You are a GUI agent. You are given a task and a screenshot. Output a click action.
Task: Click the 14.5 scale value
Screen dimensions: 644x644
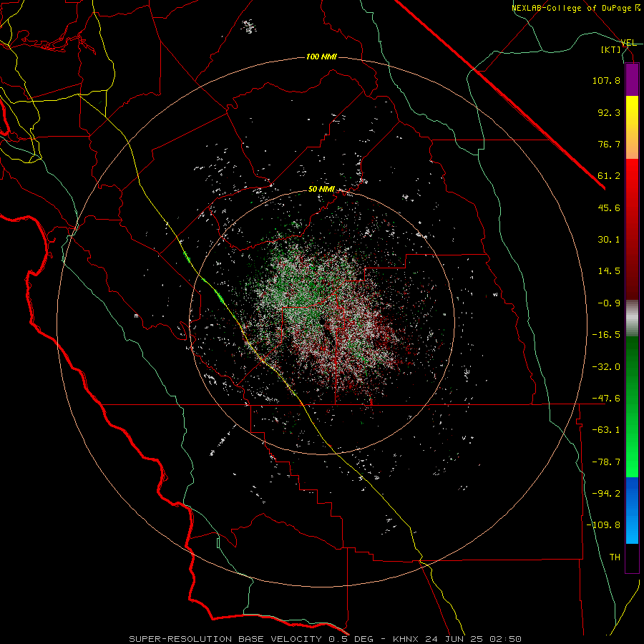pos(609,271)
